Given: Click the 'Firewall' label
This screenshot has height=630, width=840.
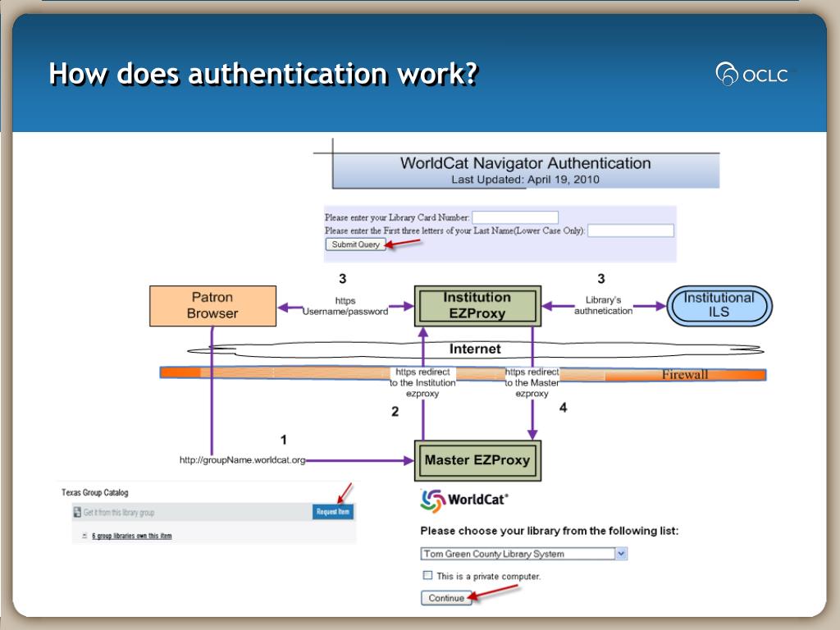Looking at the screenshot, I should 685,374.
